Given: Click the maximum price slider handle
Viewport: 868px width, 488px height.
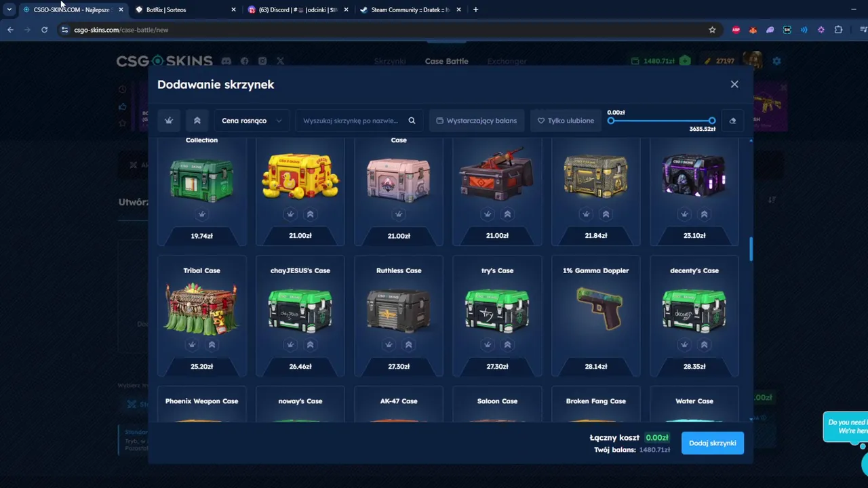Looking at the screenshot, I should click(x=711, y=121).
